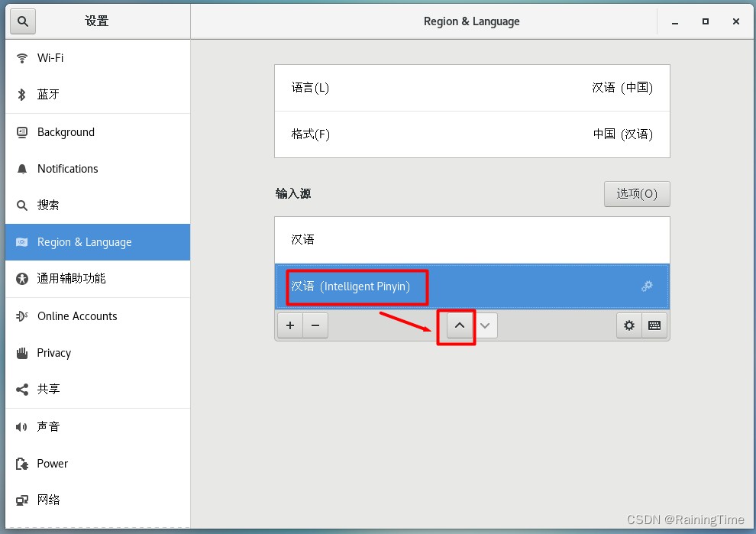Open Power settings panel
Viewport: 756px width, 534px height.
pos(98,464)
